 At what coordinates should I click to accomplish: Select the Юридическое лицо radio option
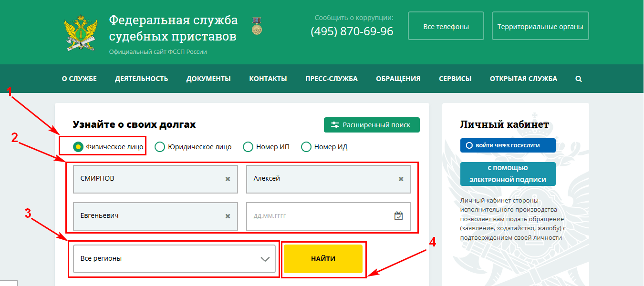point(160,147)
